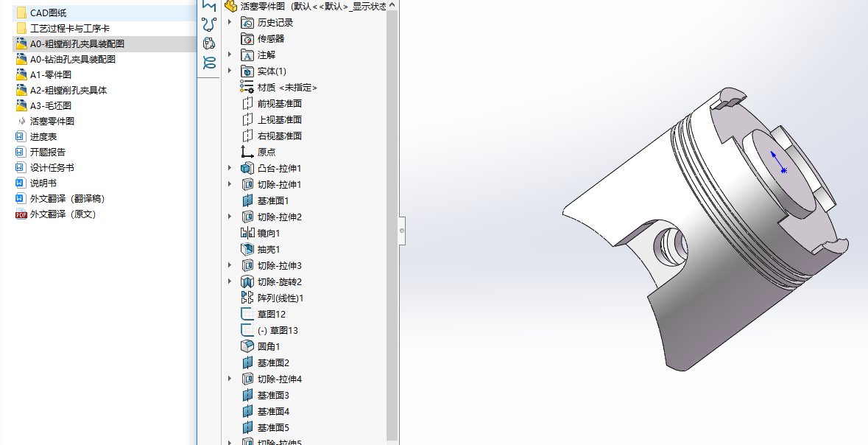
Task: Expand the 凸台-拉伸1 feature
Action: click(x=230, y=168)
